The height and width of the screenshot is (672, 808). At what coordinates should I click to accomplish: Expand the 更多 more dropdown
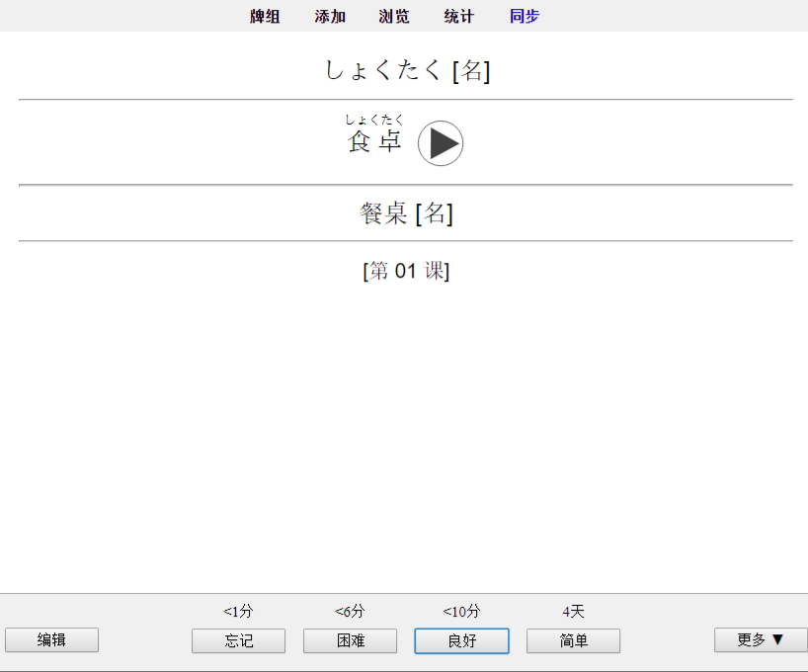point(761,640)
